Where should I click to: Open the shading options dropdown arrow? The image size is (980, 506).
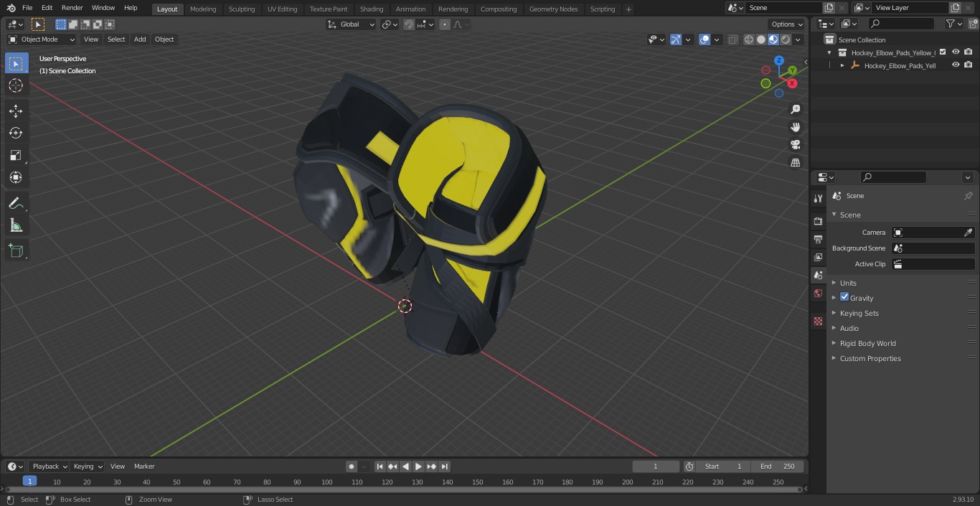pos(798,39)
